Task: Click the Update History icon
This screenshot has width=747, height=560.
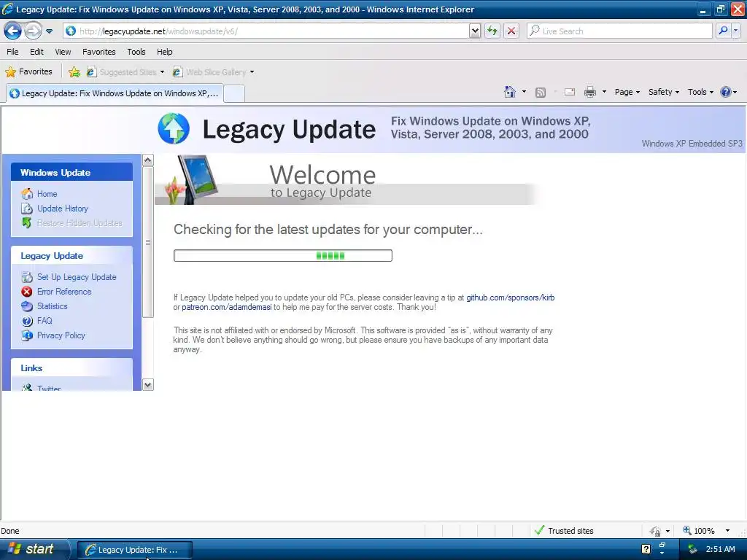Action: pyautogui.click(x=27, y=209)
